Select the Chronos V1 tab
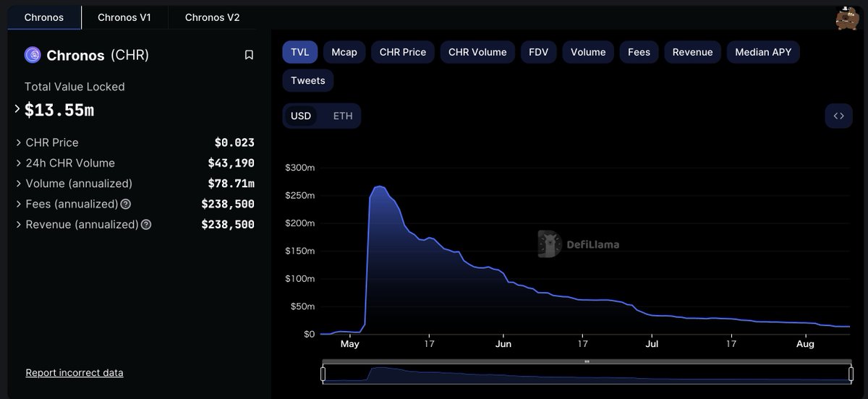 click(x=124, y=17)
